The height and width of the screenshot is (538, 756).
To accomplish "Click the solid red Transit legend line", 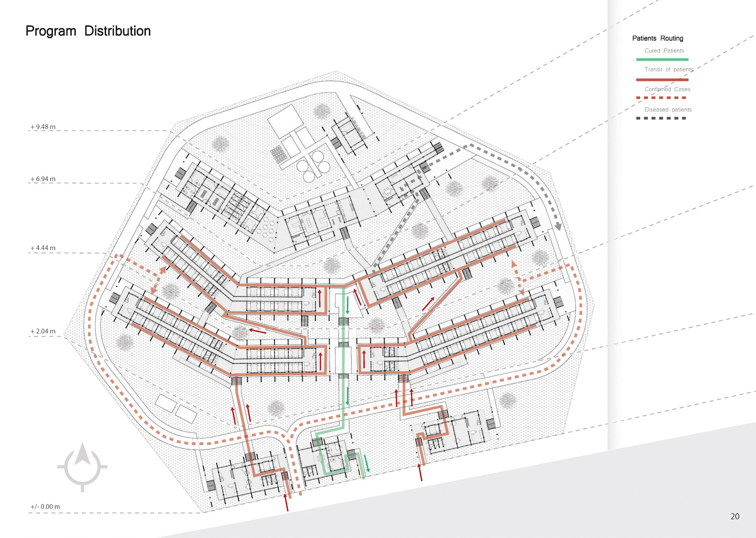I will click(x=662, y=80).
